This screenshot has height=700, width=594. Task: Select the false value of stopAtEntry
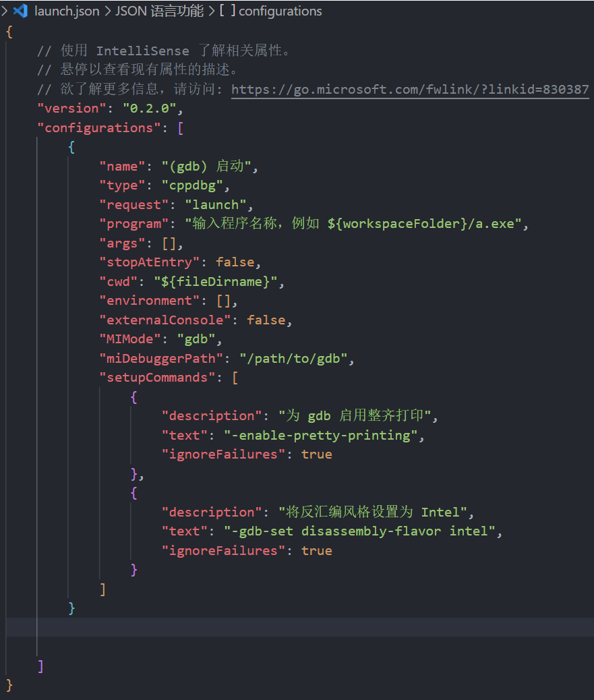point(235,262)
